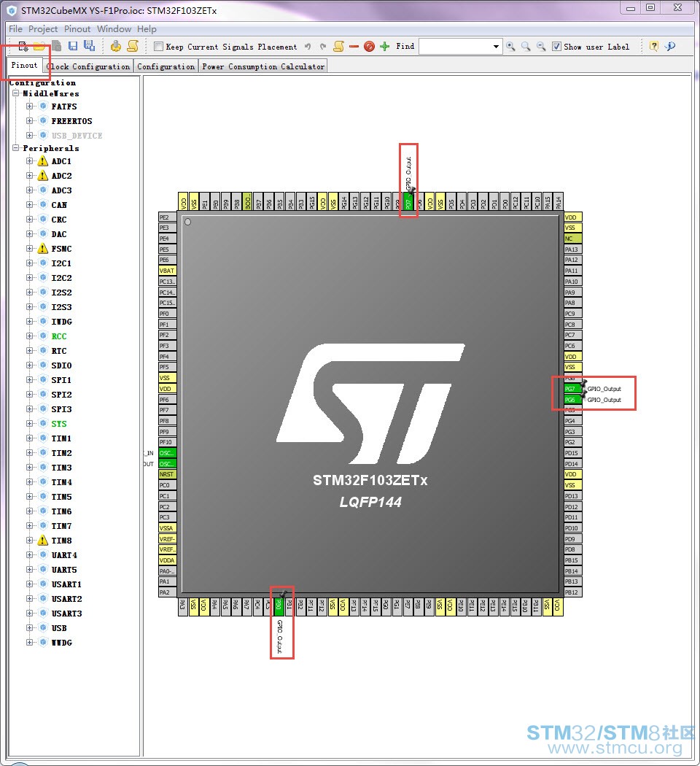Select IWDG in peripherals tree
The height and width of the screenshot is (766, 700).
[61, 322]
